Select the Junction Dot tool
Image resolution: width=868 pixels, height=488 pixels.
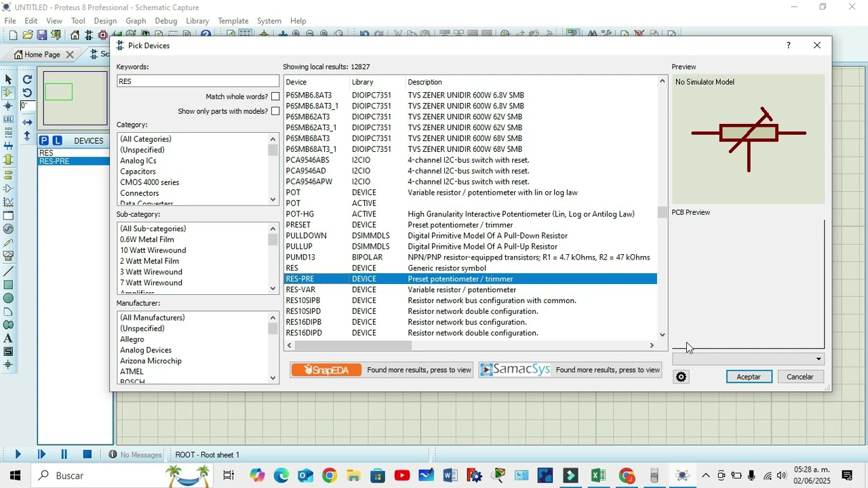tap(8, 106)
